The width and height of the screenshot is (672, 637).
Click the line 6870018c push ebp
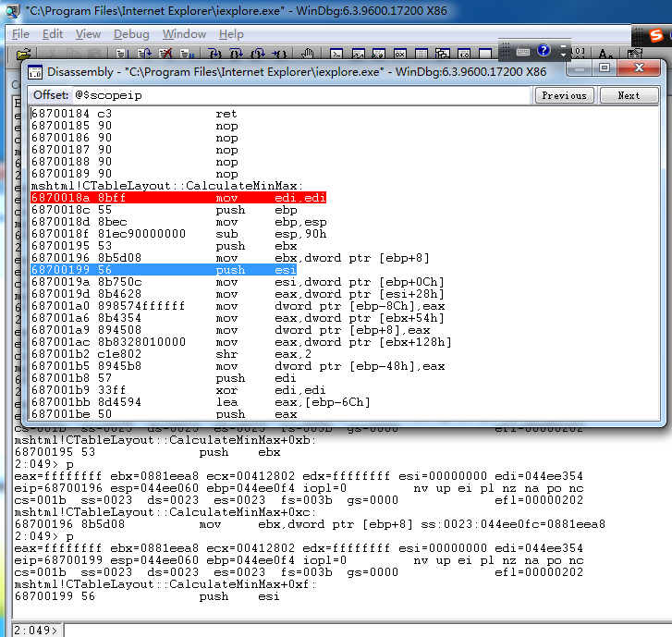point(164,210)
